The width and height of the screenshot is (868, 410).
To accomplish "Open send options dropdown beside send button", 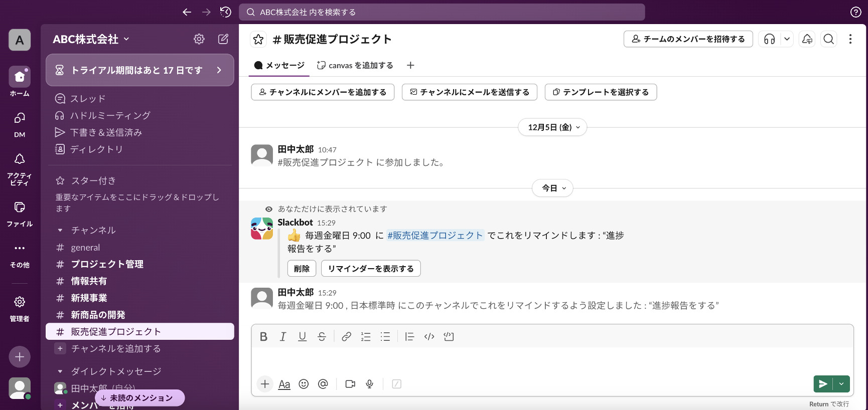I will (x=841, y=384).
